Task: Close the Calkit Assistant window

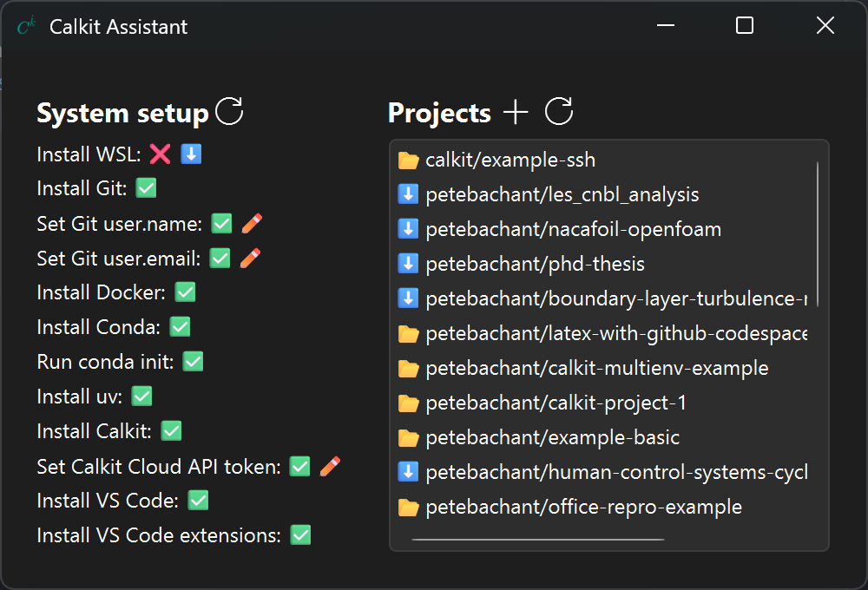Action: tap(825, 25)
